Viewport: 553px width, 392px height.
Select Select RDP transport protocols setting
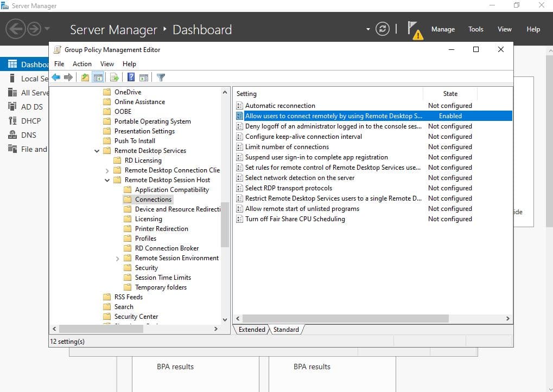288,188
